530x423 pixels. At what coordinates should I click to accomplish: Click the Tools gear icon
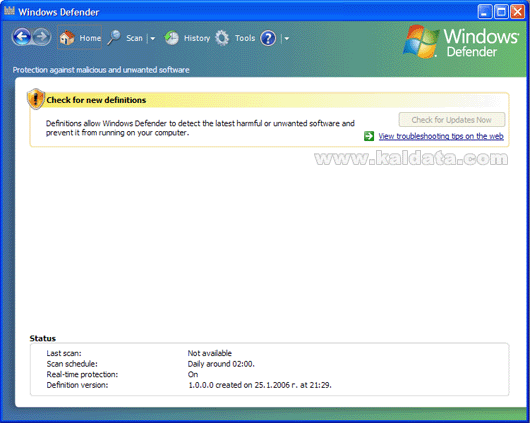point(222,38)
